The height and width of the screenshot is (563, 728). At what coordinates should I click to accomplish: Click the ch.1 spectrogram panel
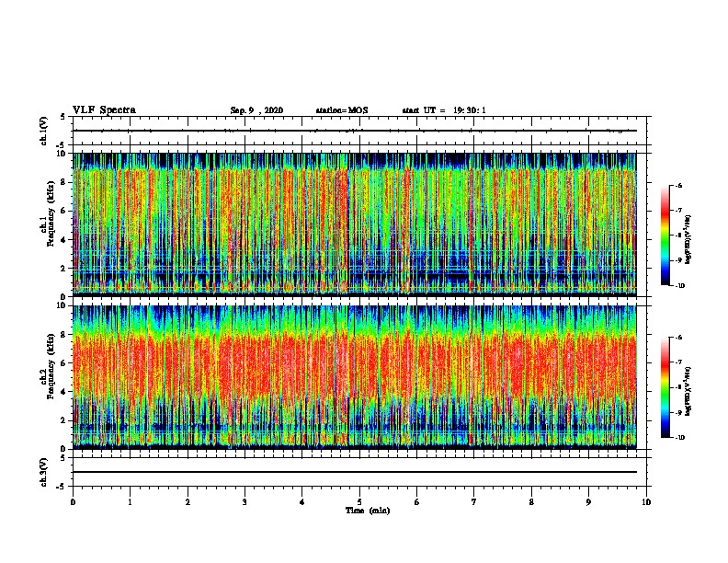[355, 224]
